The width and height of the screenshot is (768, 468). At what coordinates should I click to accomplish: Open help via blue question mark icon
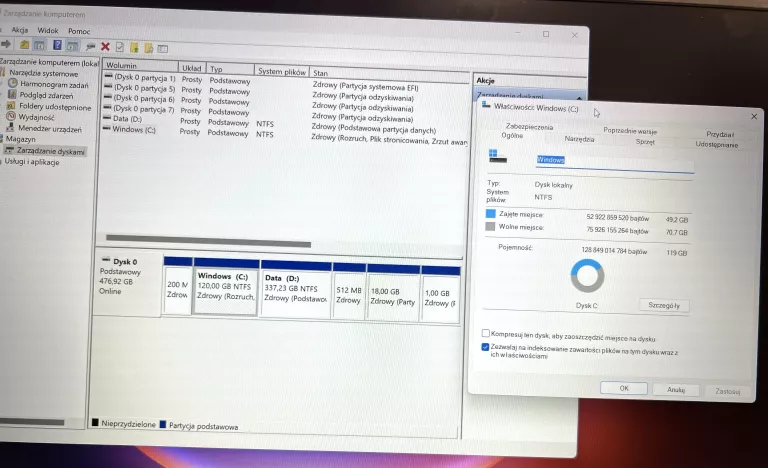(57, 46)
